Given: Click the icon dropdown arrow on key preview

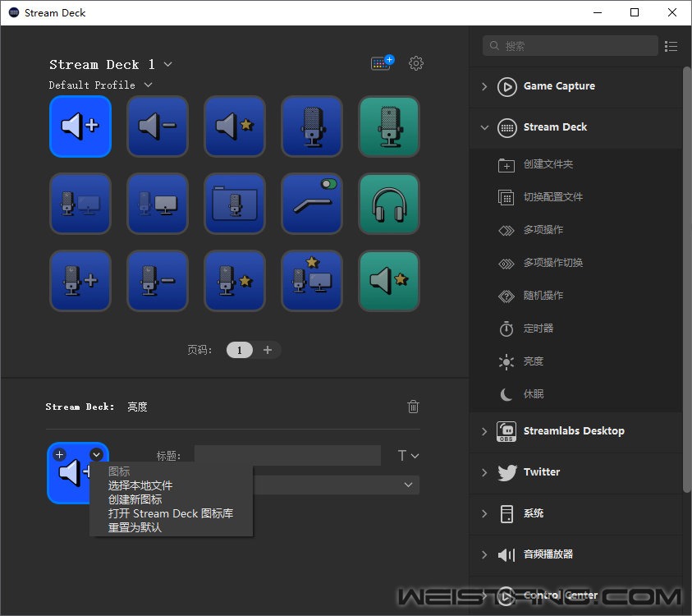Looking at the screenshot, I should click(x=96, y=454).
